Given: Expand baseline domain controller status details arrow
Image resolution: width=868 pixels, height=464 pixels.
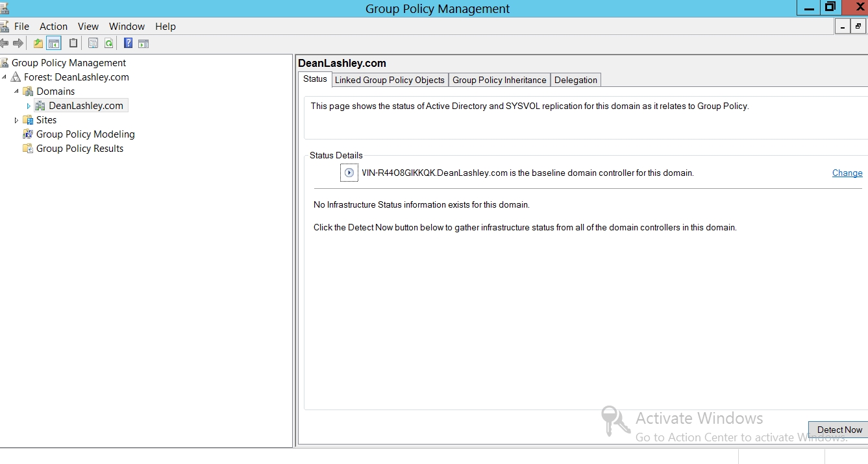Looking at the screenshot, I should 349,173.
